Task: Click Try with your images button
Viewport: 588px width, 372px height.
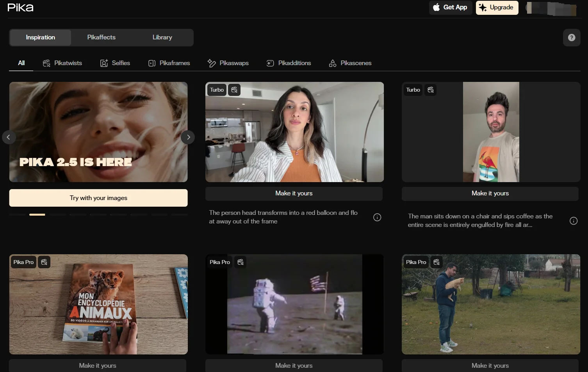Action: pyautogui.click(x=98, y=198)
